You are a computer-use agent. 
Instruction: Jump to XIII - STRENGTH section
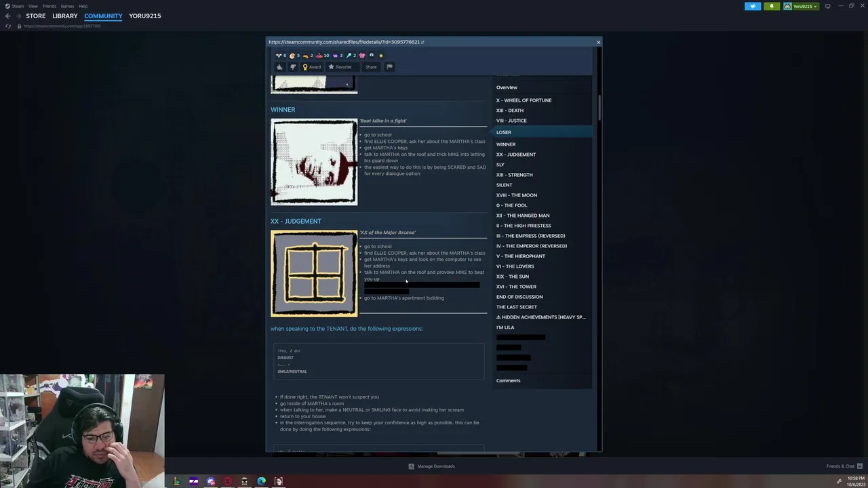coord(514,175)
